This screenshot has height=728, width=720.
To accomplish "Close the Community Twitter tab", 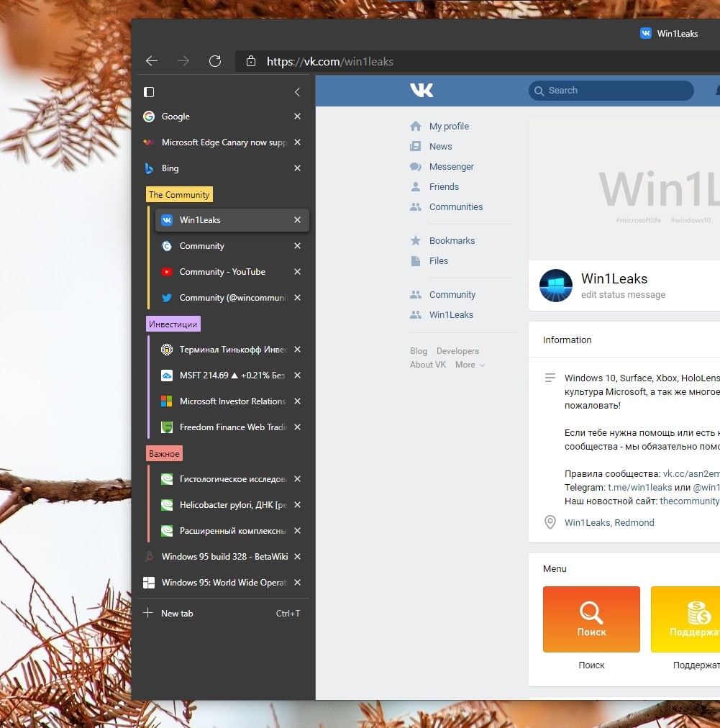I will pos(297,298).
